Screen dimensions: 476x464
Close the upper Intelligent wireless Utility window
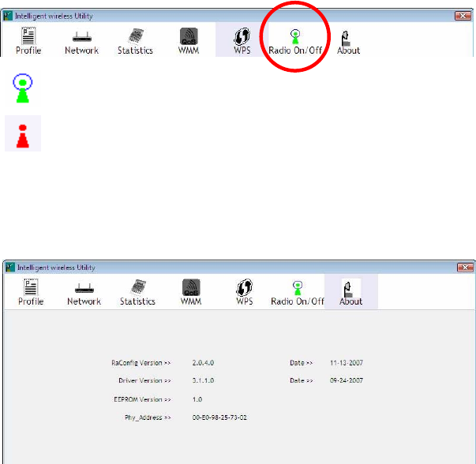tap(463, 16)
